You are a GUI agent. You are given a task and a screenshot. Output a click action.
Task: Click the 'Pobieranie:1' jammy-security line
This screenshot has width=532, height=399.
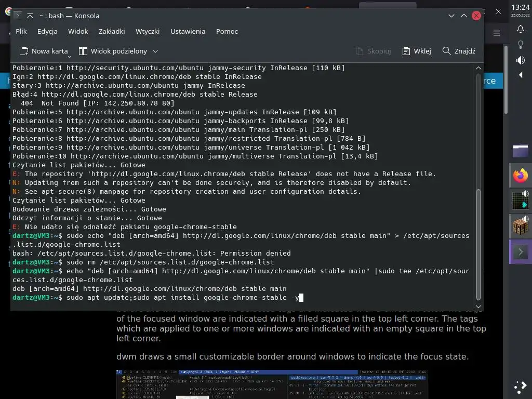tap(179, 68)
